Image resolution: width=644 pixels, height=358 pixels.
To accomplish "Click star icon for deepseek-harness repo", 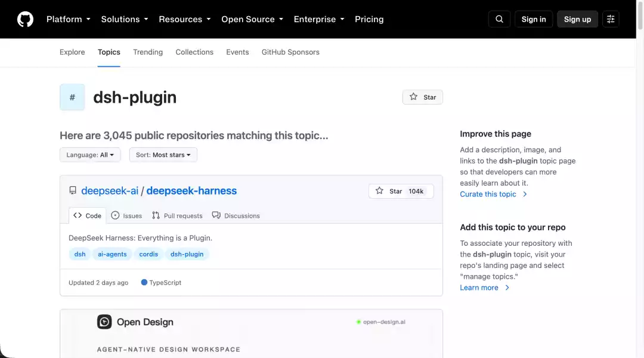I will pos(379,191).
